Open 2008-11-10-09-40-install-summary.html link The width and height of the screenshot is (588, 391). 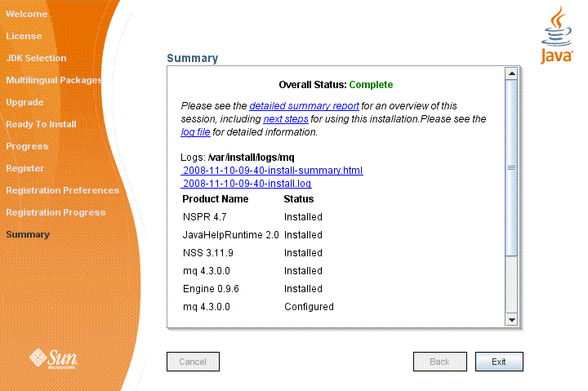point(272,171)
